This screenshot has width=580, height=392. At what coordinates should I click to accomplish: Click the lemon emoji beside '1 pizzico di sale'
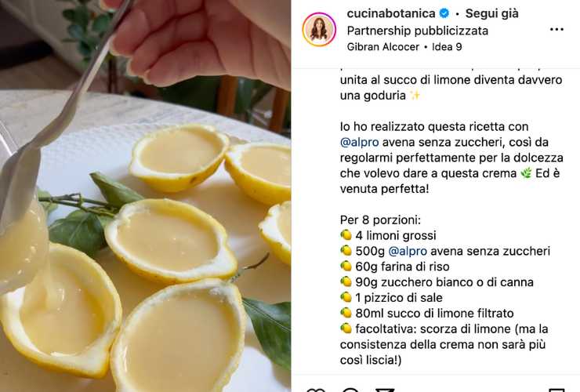pyautogui.click(x=346, y=298)
